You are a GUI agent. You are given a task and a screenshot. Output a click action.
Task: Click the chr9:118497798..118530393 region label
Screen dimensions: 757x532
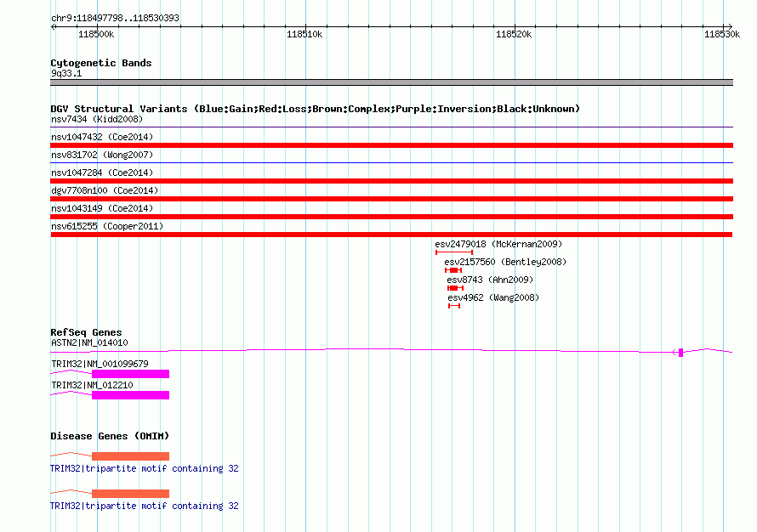[x=115, y=18]
